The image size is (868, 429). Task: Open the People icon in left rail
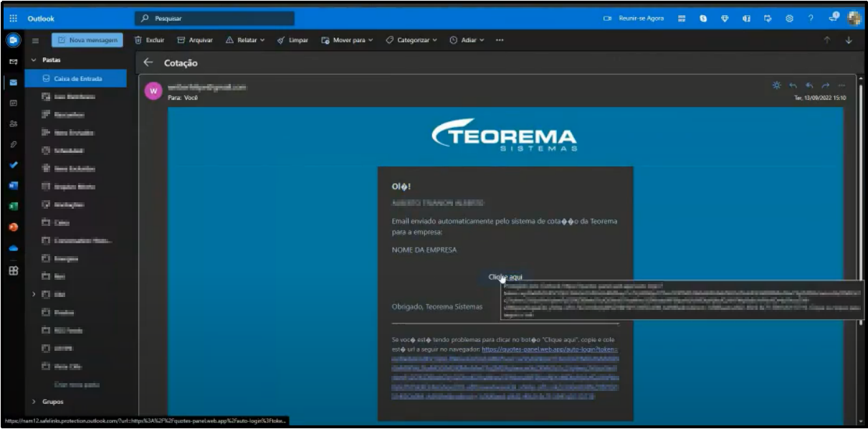(12, 124)
